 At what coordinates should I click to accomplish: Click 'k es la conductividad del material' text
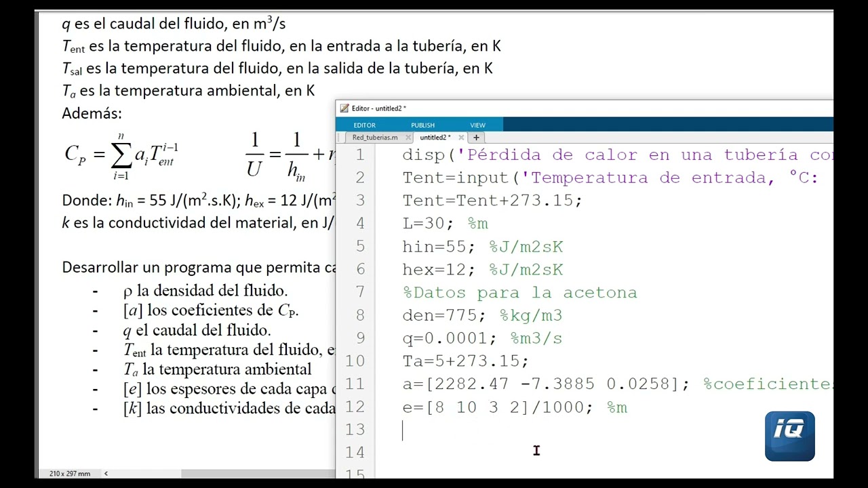point(198,222)
